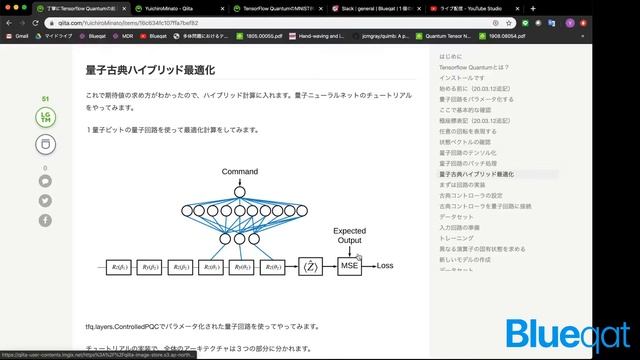Jump to データセット section in contents
This screenshot has height=360, width=640.
456,217
